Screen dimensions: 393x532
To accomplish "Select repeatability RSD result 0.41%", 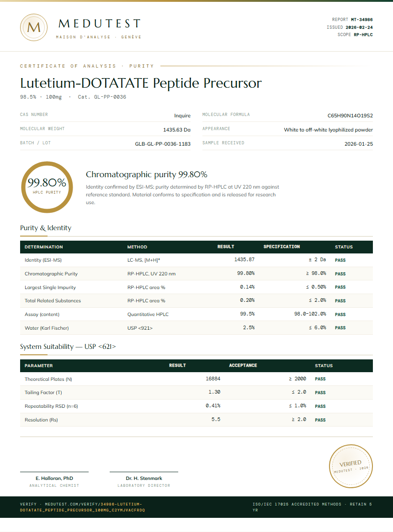I will coord(213,406).
